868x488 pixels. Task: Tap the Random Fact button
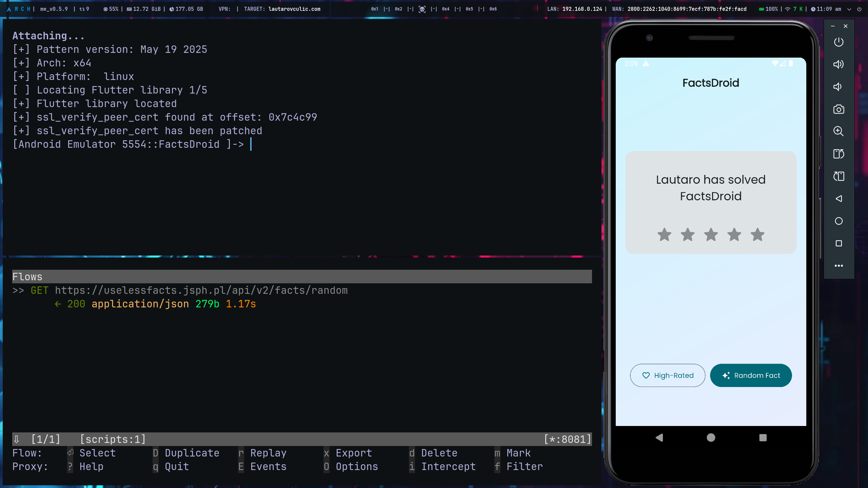pyautogui.click(x=751, y=375)
